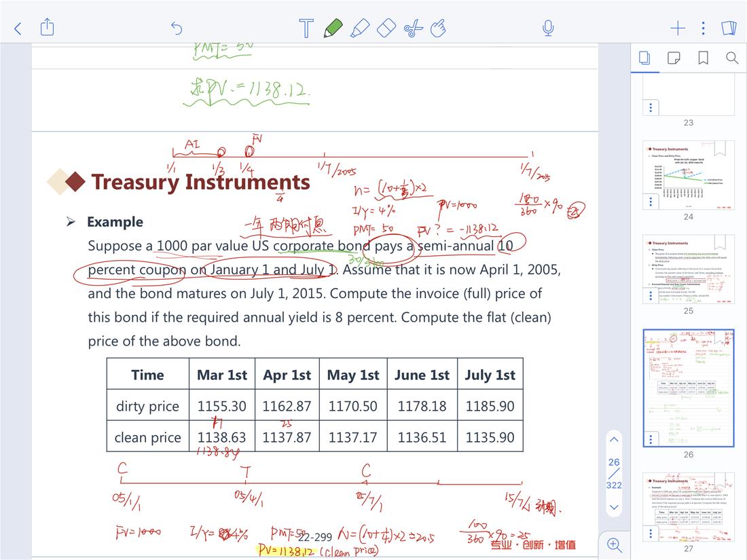Open options menu on page 26 thumbnail
747x560 pixels.
point(651,438)
